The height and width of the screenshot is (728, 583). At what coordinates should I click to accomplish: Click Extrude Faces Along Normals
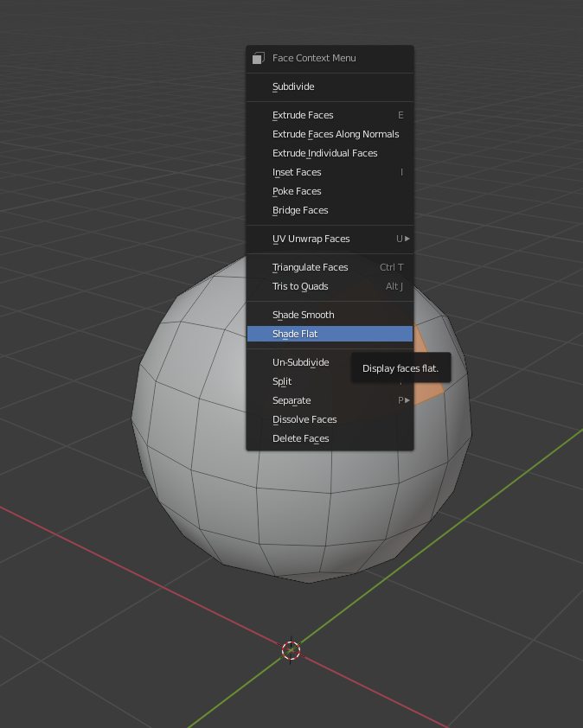[330, 134]
